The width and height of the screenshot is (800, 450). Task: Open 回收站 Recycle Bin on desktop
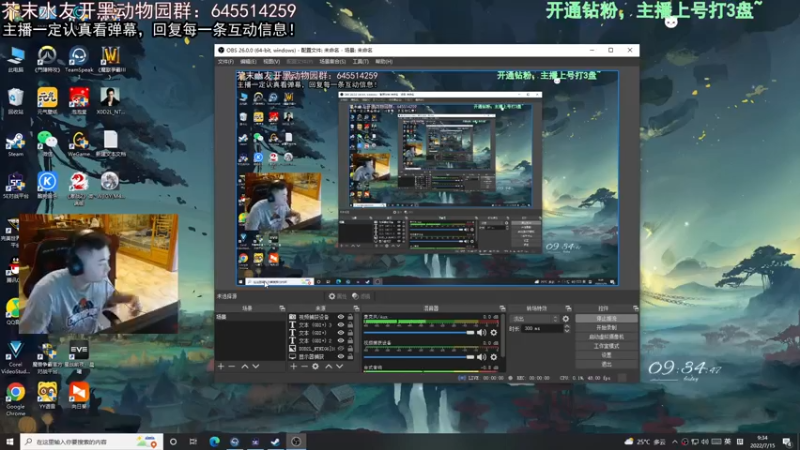[15, 101]
